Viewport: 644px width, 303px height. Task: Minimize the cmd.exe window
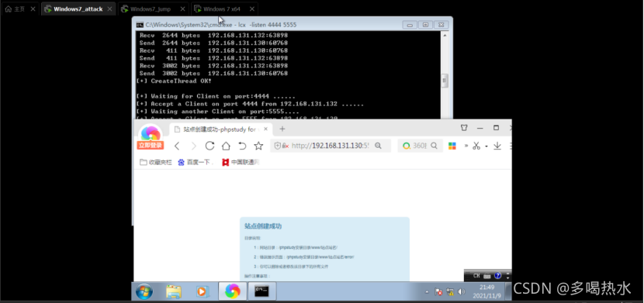click(x=410, y=25)
